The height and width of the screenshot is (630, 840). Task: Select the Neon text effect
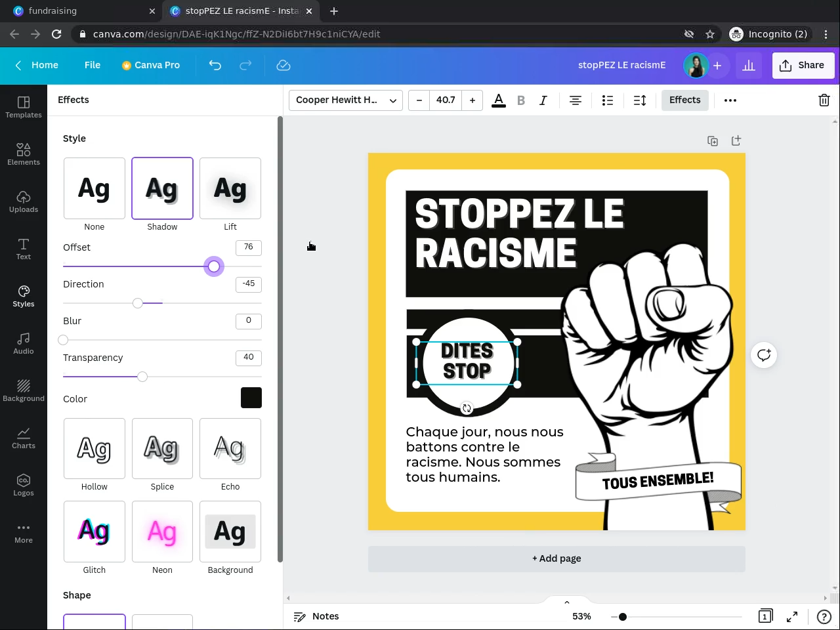point(162,532)
